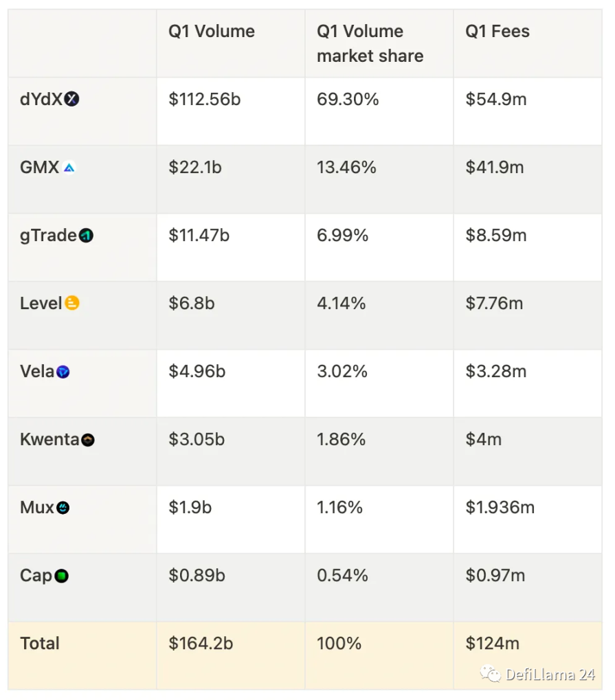Image resolution: width=615 pixels, height=700 pixels.
Task: Click the Kwenta logo icon
Action: tap(88, 440)
